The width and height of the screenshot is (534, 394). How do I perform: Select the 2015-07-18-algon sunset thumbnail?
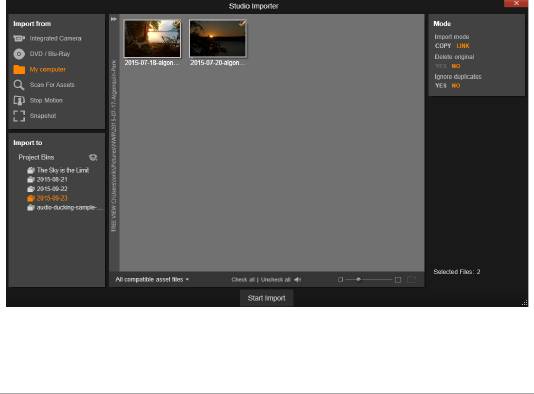tap(152, 38)
